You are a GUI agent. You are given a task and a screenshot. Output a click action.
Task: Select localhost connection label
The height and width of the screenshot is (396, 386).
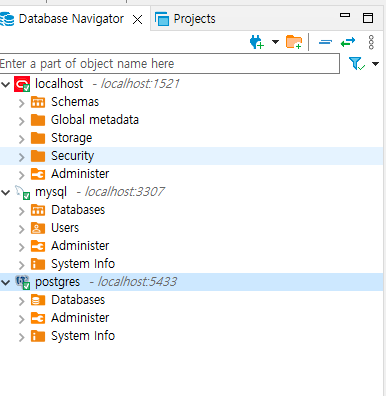pos(59,84)
